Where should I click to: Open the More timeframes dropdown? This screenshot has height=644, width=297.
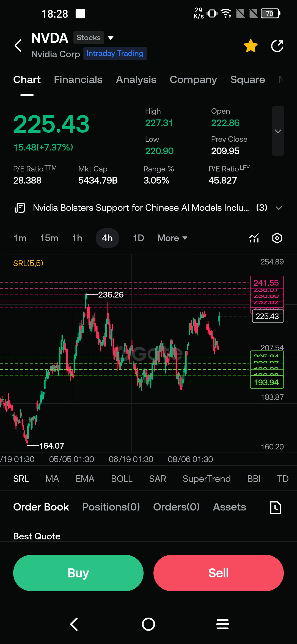point(172,238)
